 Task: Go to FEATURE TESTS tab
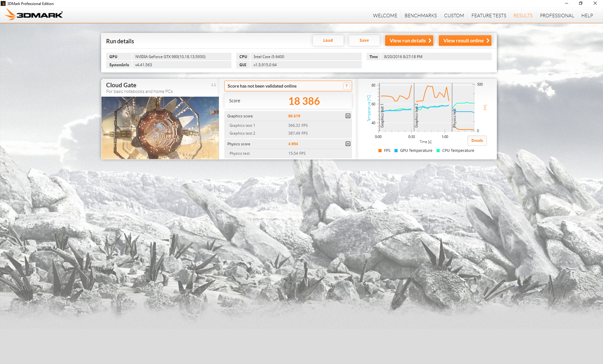488,16
